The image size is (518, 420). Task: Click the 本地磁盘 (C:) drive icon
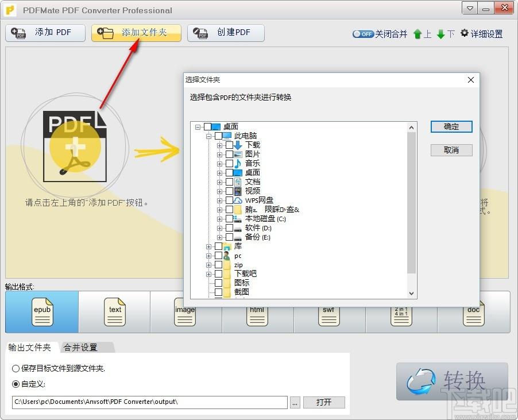pyautogui.click(x=238, y=219)
